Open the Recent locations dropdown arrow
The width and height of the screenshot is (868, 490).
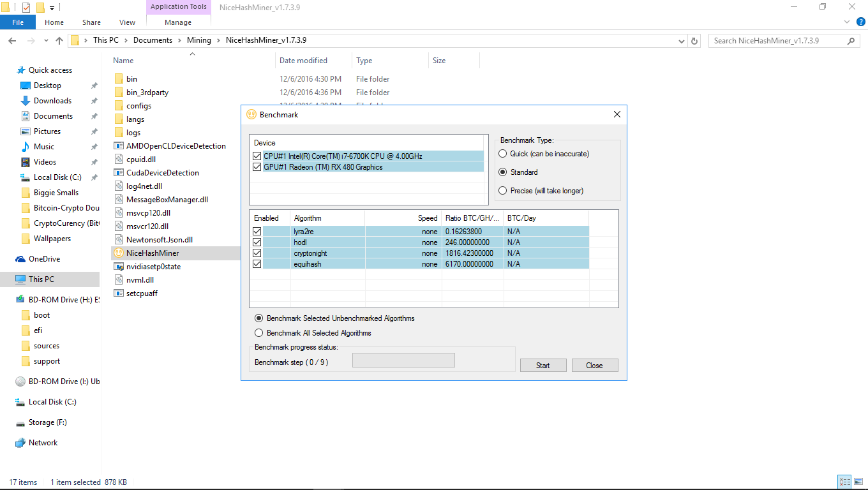(x=45, y=41)
